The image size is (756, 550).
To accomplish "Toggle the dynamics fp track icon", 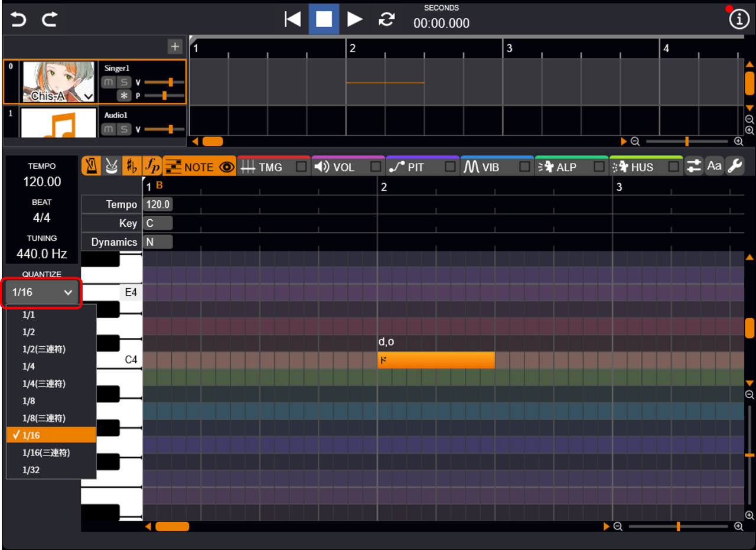I will tap(152, 167).
